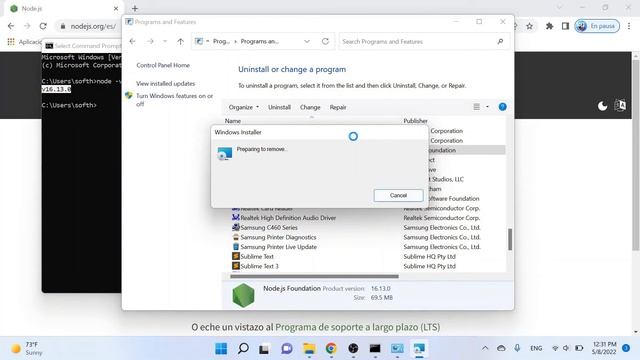Switch to Chrome from the taskbar
Viewport: 640px width, 360px height.
pyautogui.click(x=331, y=349)
